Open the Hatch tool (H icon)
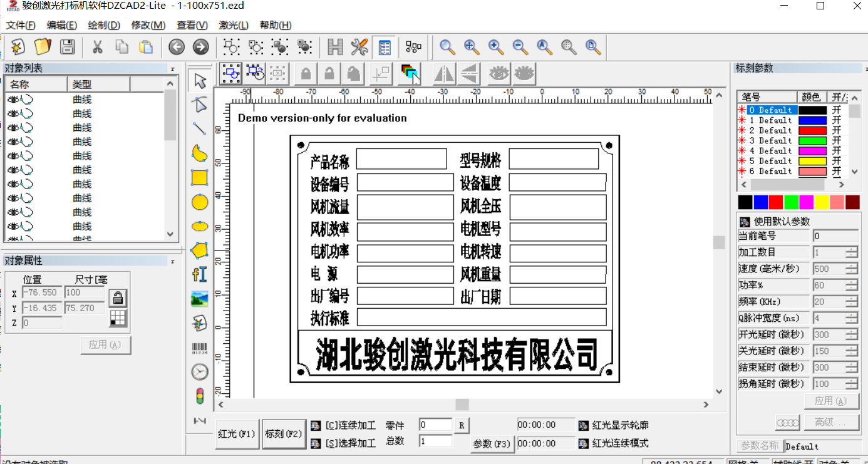The image size is (868, 464). pos(335,47)
